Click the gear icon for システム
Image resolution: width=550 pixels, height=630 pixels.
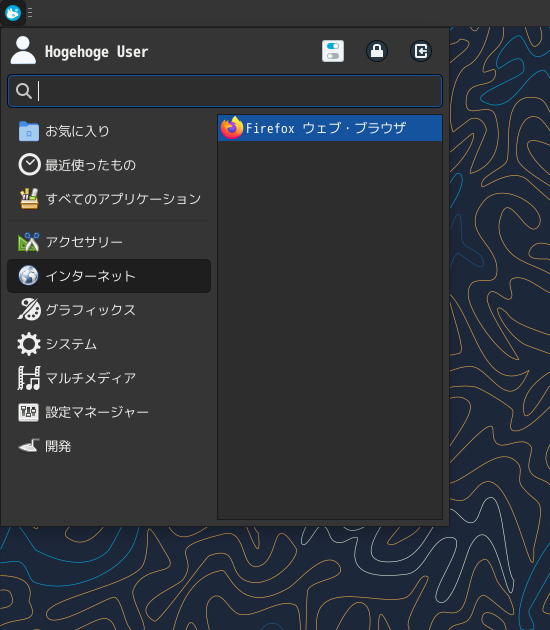click(x=29, y=344)
